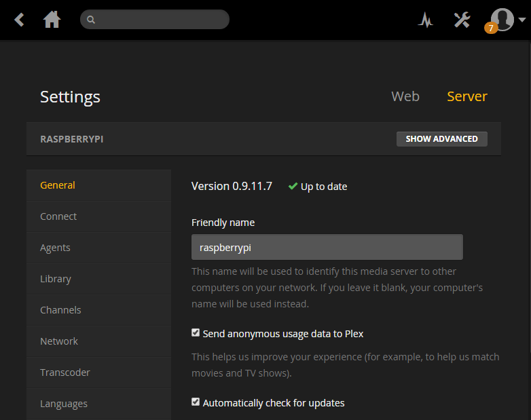
Task: Open the Transcoder settings section
Action: click(65, 373)
